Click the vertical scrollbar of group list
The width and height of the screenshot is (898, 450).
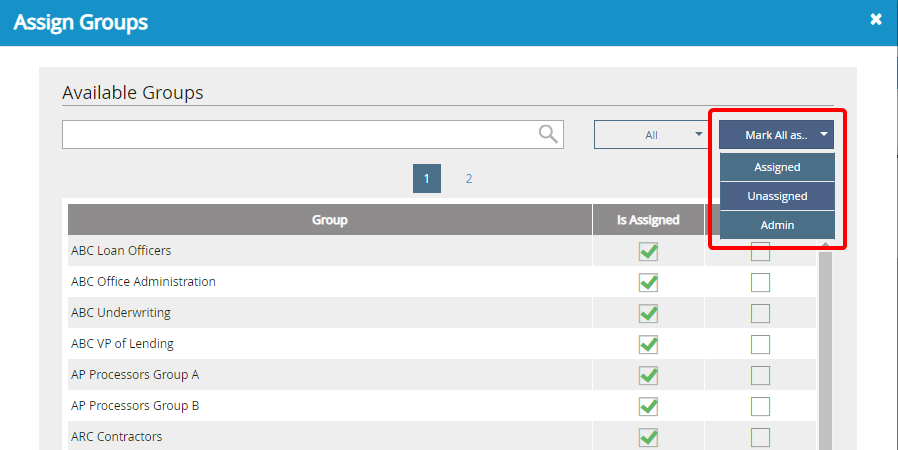click(x=825, y=349)
